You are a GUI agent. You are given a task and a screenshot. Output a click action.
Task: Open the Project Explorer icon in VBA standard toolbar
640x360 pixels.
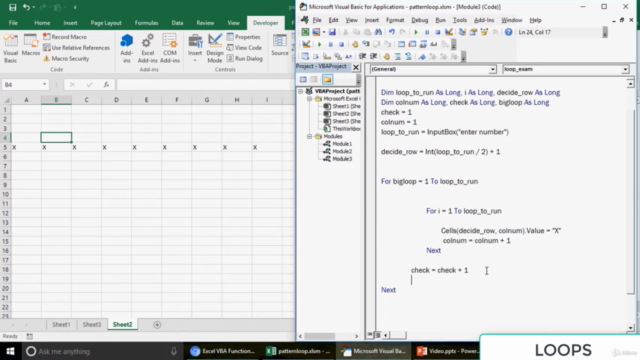pyautogui.click(x=462, y=32)
